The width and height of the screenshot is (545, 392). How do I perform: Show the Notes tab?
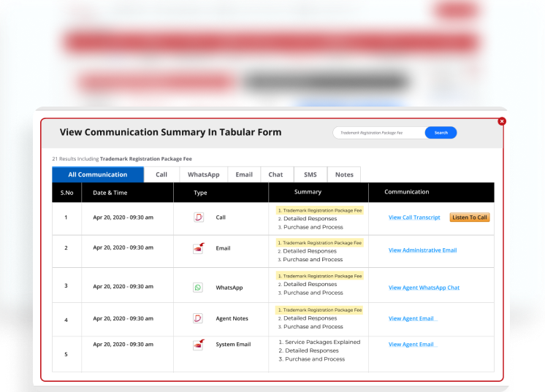pyautogui.click(x=344, y=174)
